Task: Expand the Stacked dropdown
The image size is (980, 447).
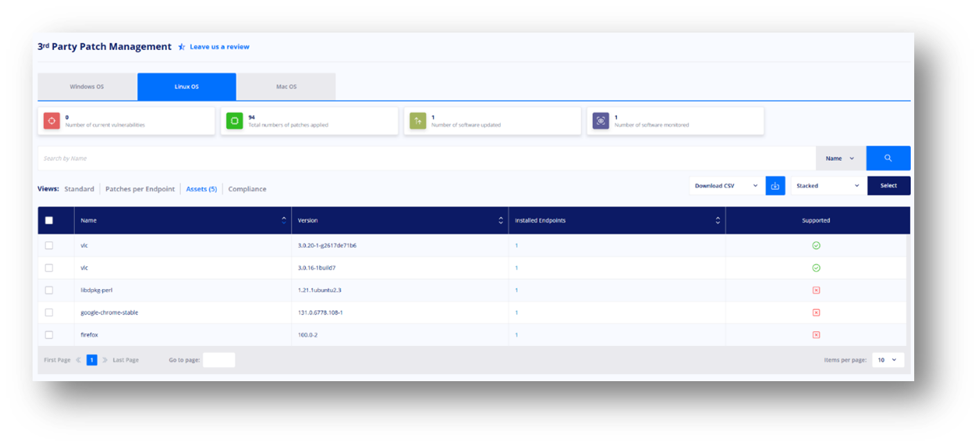Action: pos(828,186)
